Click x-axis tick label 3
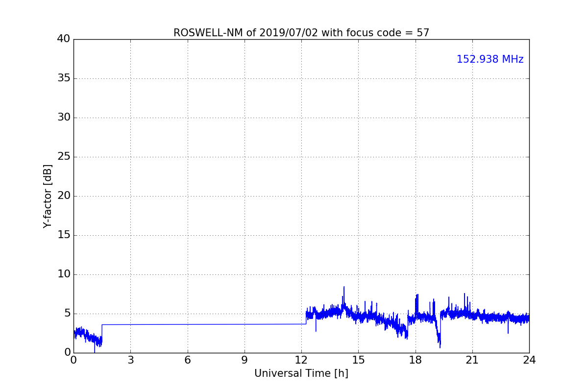The height and width of the screenshot is (392, 588). [x=130, y=360]
